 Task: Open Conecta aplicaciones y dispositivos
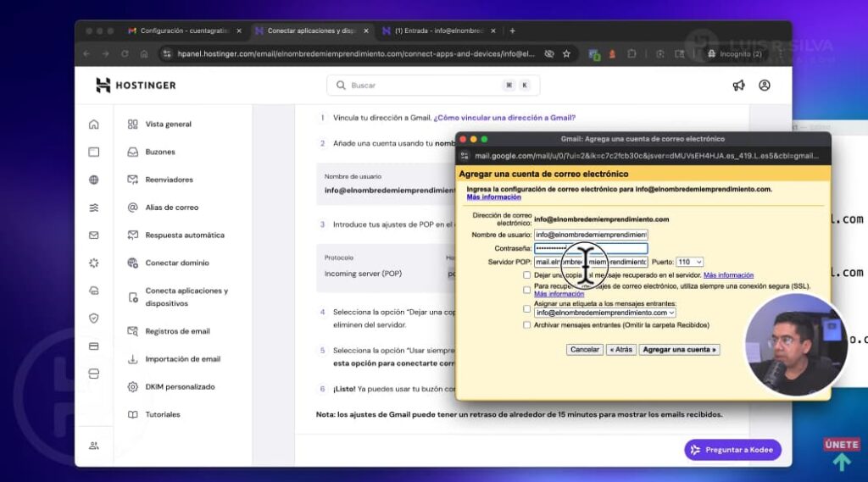click(186, 297)
